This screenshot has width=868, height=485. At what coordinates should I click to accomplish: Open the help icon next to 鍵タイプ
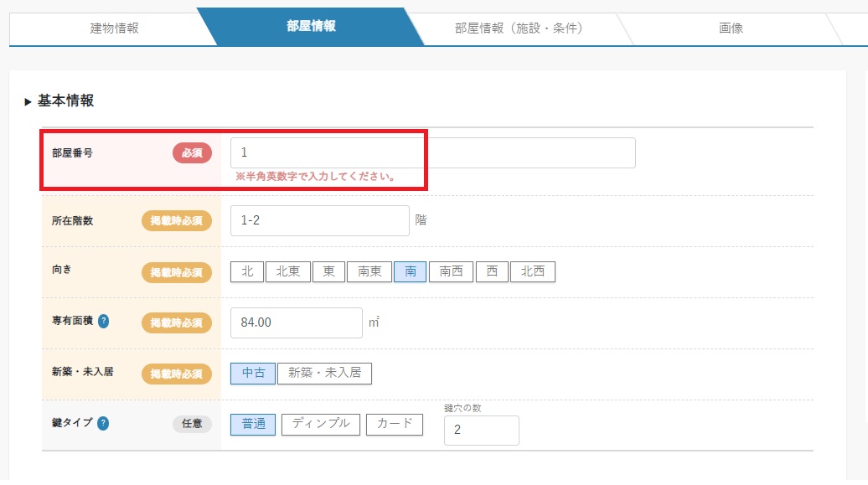click(x=103, y=424)
